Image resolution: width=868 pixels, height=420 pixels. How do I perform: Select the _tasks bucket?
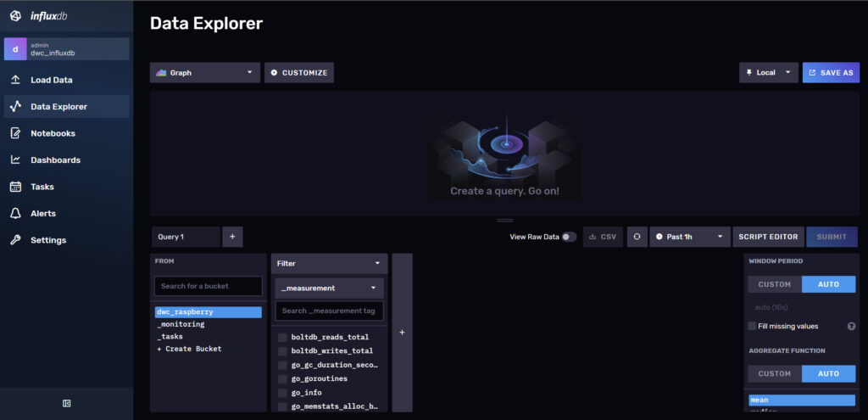(x=209, y=336)
